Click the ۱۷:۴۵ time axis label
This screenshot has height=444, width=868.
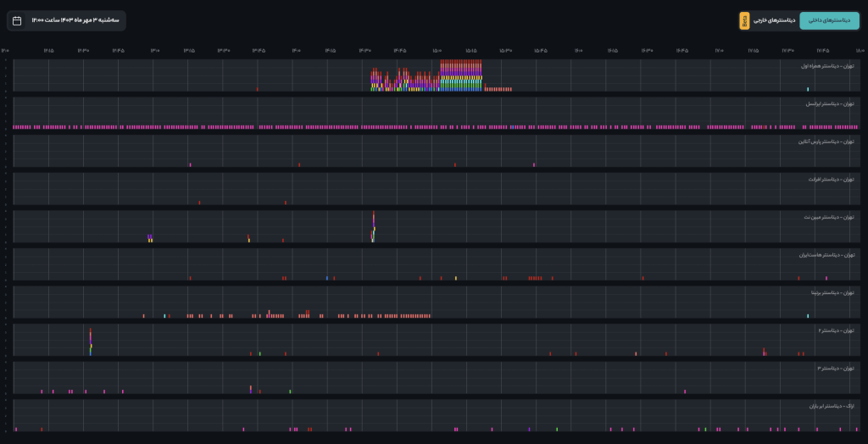coord(822,50)
